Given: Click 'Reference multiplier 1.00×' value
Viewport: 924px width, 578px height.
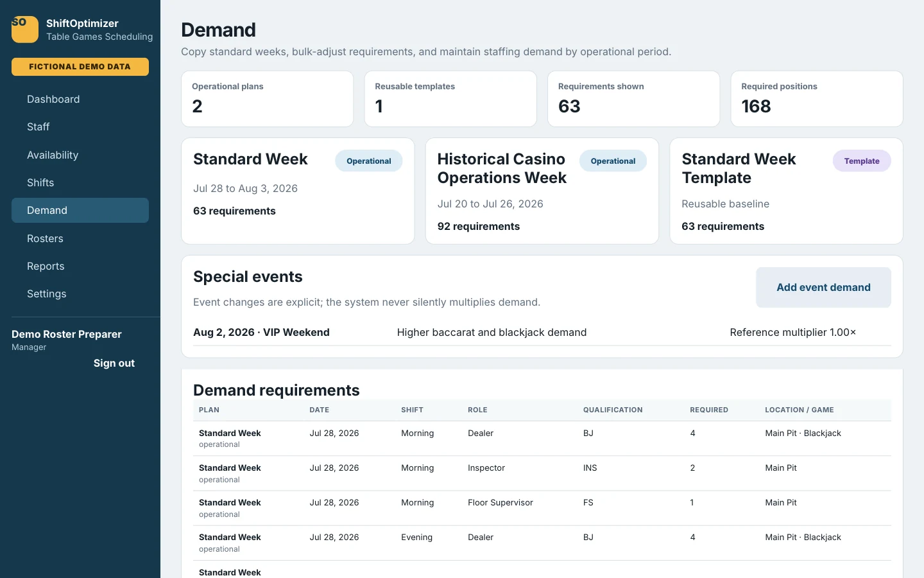Looking at the screenshot, I should 792,332.
